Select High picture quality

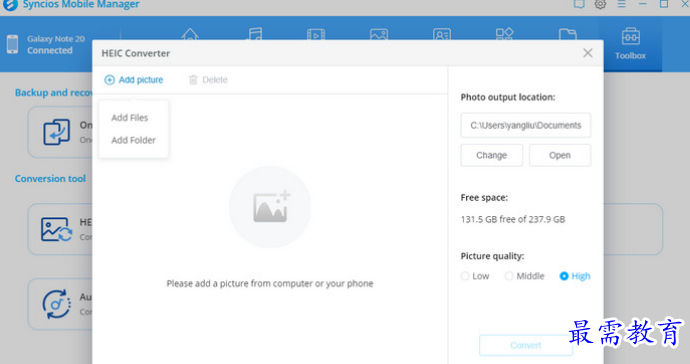(x=575, y=276)
